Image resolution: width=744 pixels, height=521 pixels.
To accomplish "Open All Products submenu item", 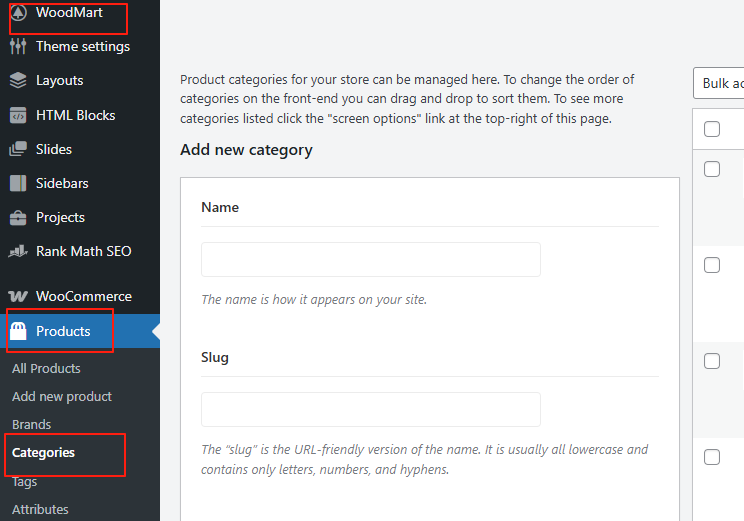I will (46, 368).
